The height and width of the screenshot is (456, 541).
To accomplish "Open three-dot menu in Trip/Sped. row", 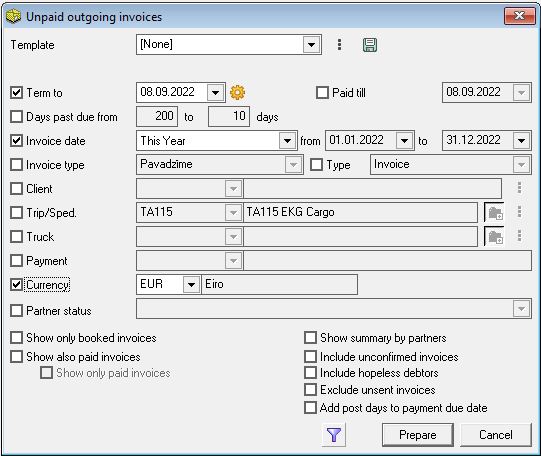I will pyautogui.click(x=519, y=212).
